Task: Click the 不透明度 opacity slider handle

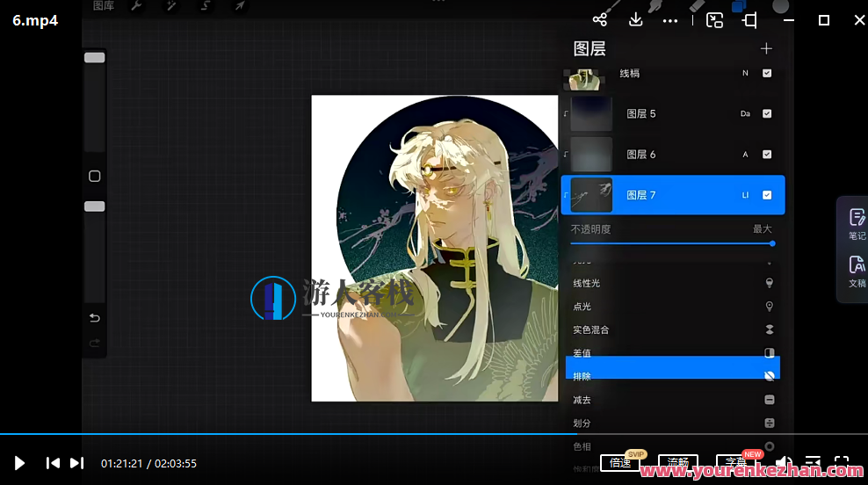Action: (x=772, y=243)
